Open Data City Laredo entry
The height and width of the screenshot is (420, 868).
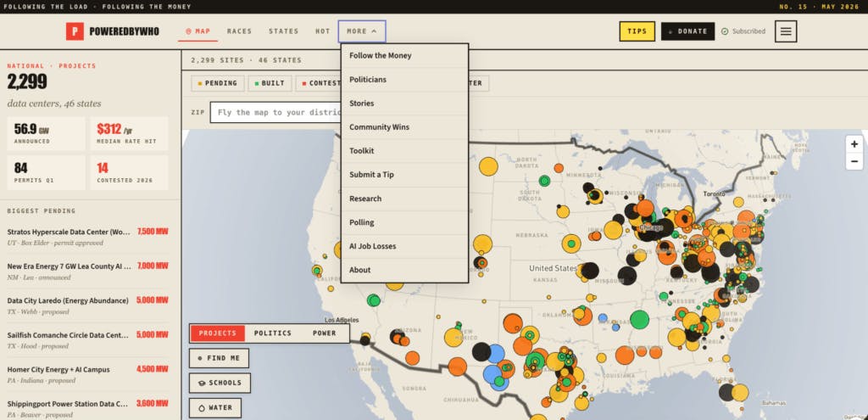tap(87, 305)
